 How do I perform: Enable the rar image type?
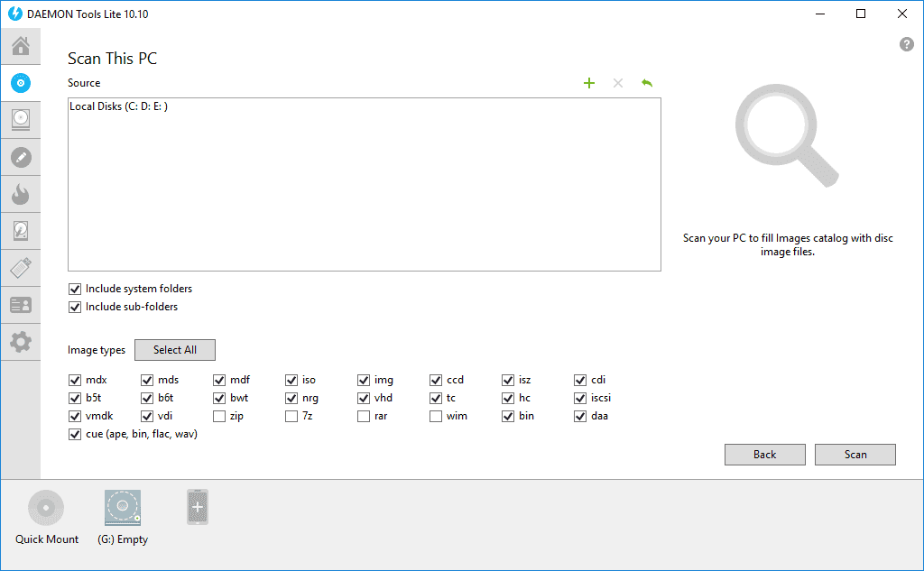tap(364, 417)
